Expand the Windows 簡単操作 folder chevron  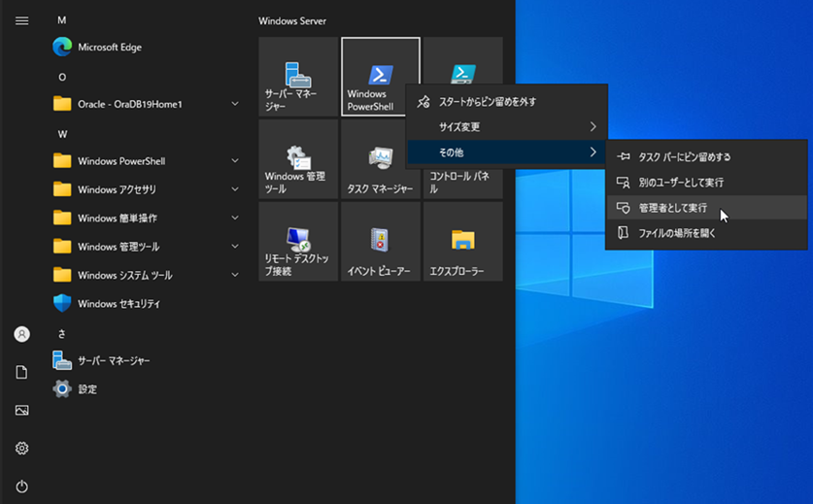click(235, 218)
